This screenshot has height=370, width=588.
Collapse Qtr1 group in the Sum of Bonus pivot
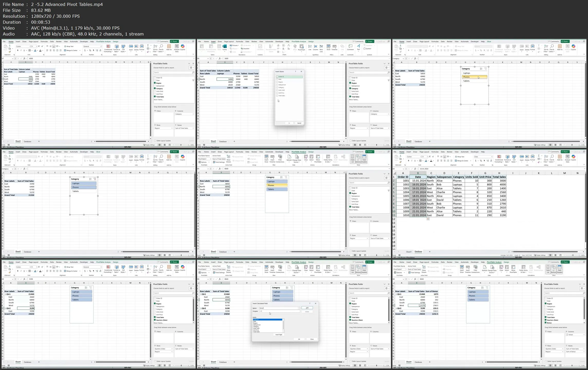click(x=396, y=294)
